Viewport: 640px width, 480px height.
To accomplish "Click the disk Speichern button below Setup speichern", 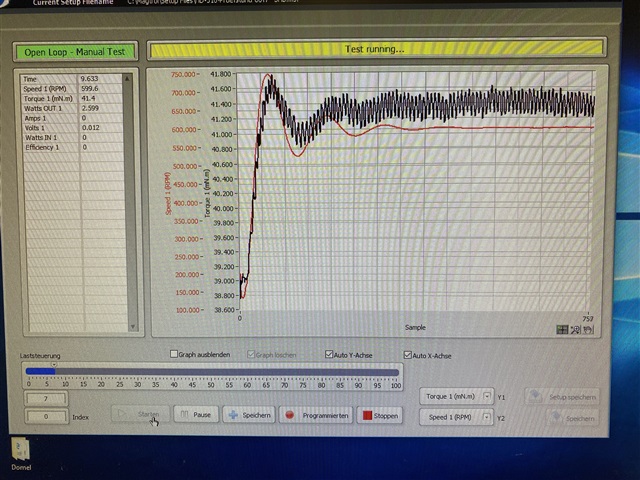I will coord(572,418).
